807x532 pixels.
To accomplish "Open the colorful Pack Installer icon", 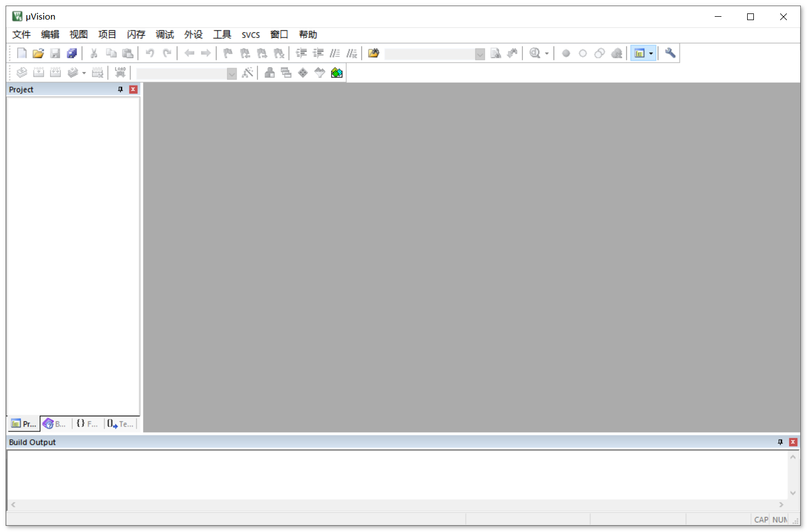I will coord(337,73).
